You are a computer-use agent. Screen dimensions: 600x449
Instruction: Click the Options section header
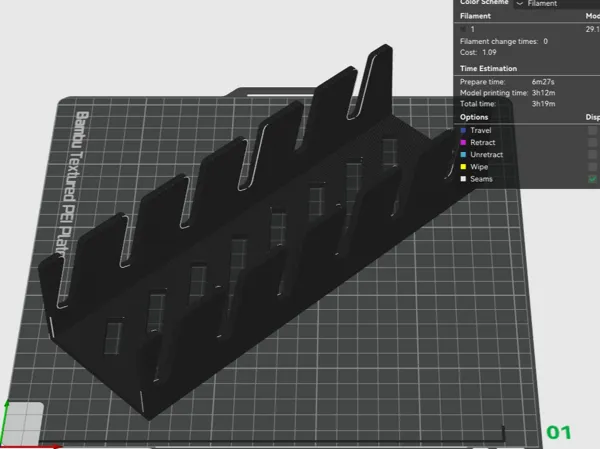pos(474,117)
